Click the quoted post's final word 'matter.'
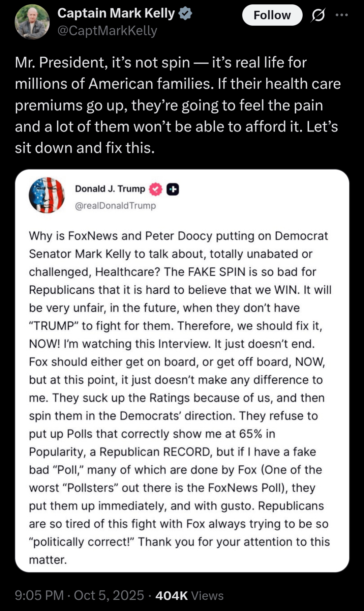The width and height of the screenshot is (364, 611). (x=48, y=560)
